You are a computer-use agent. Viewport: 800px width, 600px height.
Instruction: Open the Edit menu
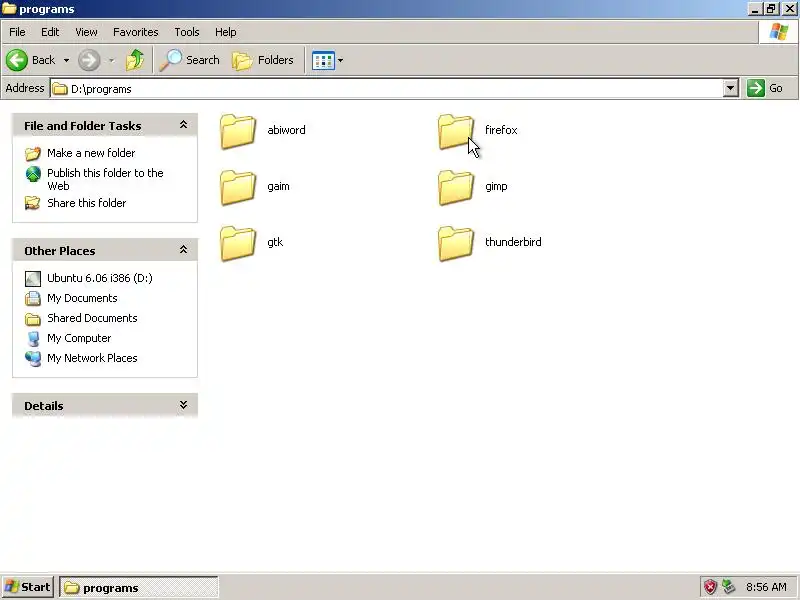click(x=50, y=32)
